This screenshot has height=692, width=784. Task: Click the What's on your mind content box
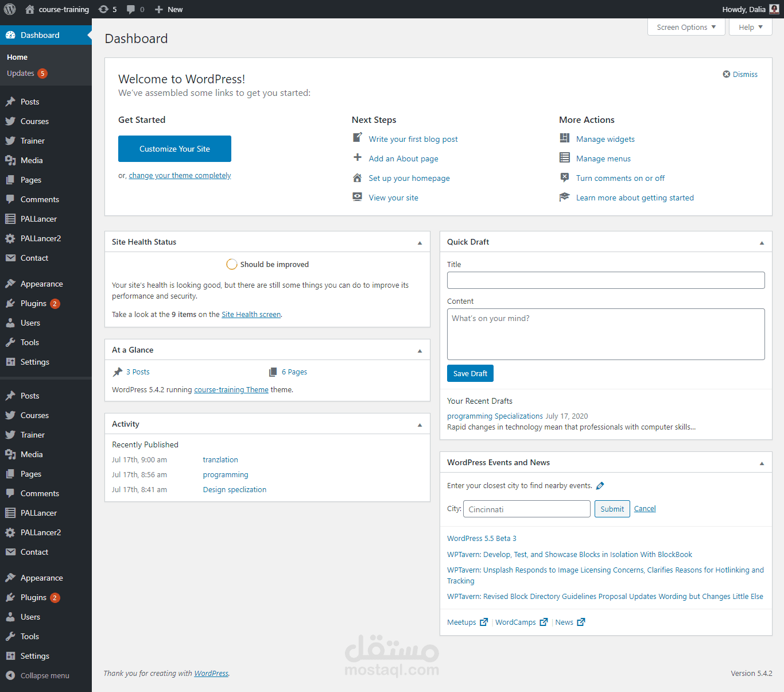(x=606, y=334)
